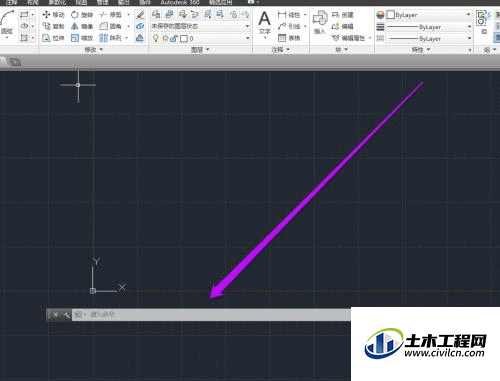Select the Ellipse draw tool
This screenshot has width=500, height=381.
(x=24, y=26)
